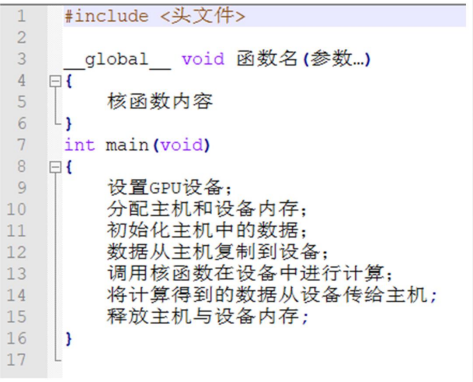Click the closing brace on line 6
The width and height of the screenshot is (473, 382).
pos(69,124)
